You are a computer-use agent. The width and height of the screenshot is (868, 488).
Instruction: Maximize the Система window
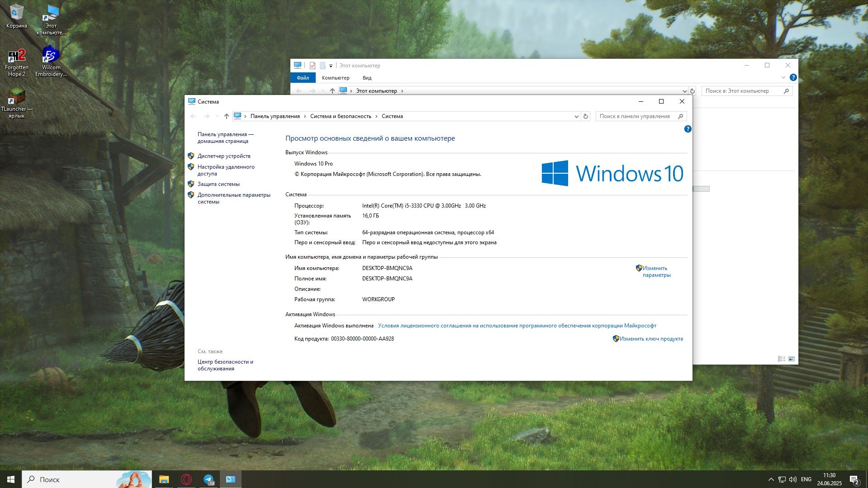pyautogui.click(x=661, y=102)
